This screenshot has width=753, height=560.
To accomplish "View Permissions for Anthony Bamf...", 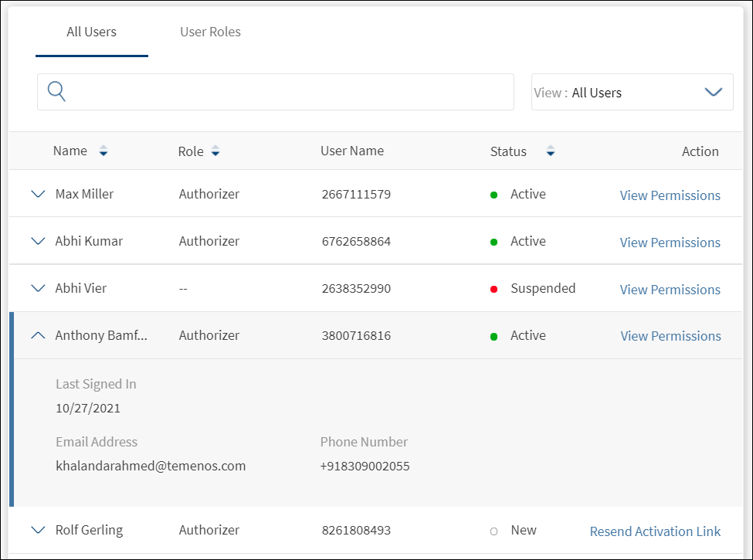I will tap(670, 336).
